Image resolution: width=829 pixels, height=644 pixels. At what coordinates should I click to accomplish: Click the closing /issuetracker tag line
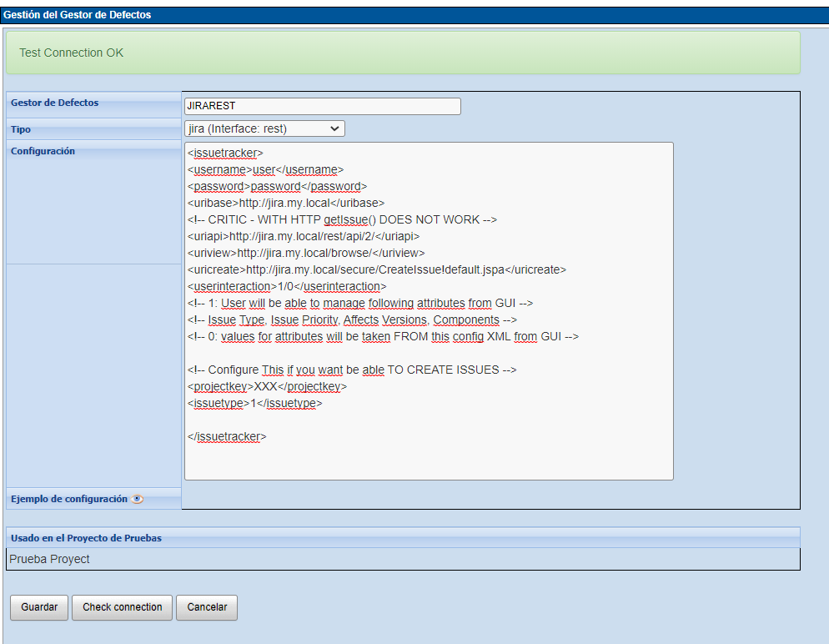pos(227,437)
